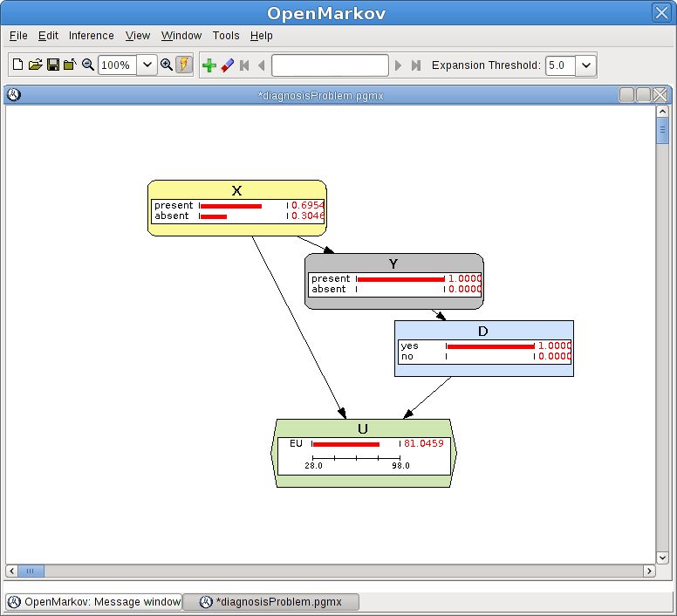Switch to OpenMarkov: Message window
Screen dimensions: 677x616
94,602
